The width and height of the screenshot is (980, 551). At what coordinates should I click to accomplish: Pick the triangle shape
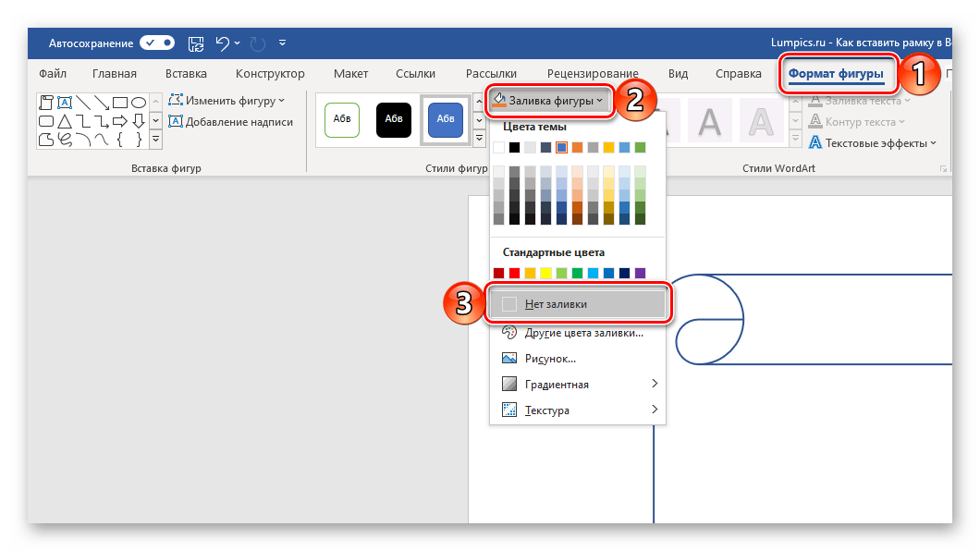pyautogui.click(x=65, y=121)
